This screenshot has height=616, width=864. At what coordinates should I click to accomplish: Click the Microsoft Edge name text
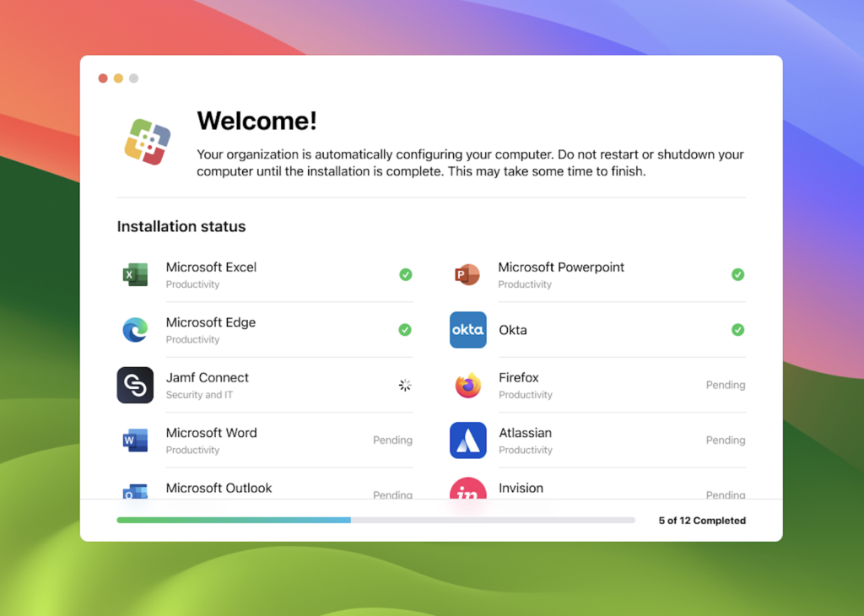coord(210,322)
